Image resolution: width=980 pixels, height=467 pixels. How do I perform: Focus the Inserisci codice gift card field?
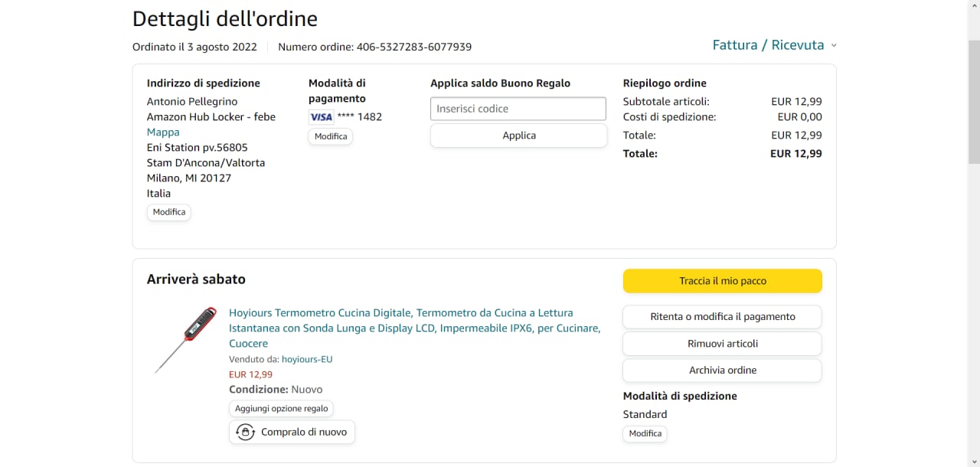[518, 109]
